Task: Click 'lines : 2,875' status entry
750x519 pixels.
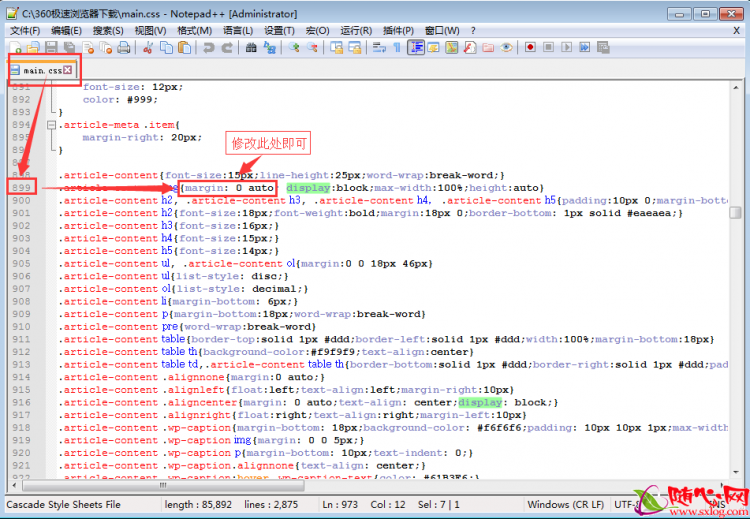Action: tap(271, 504)
